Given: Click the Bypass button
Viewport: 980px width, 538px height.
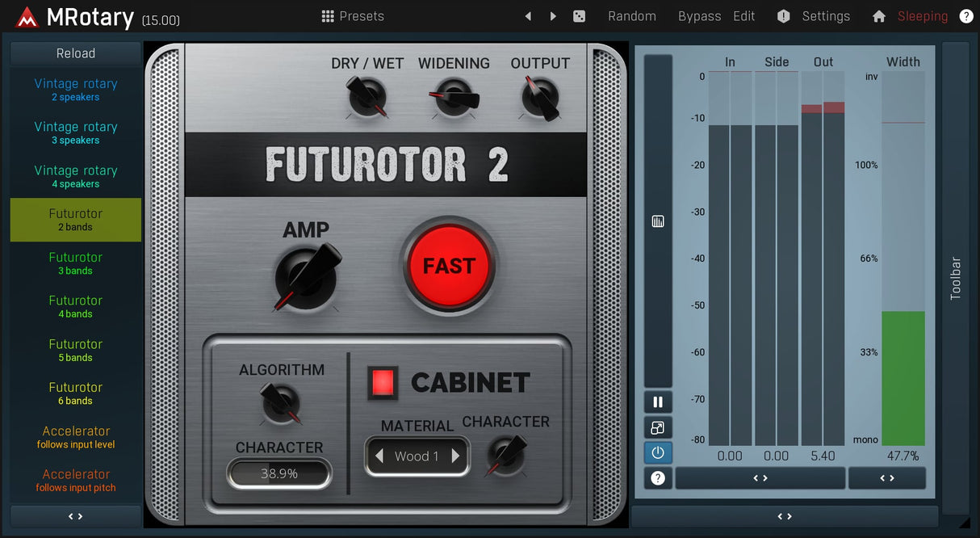Looking at the screenshot, I should (x=699, y=16).
